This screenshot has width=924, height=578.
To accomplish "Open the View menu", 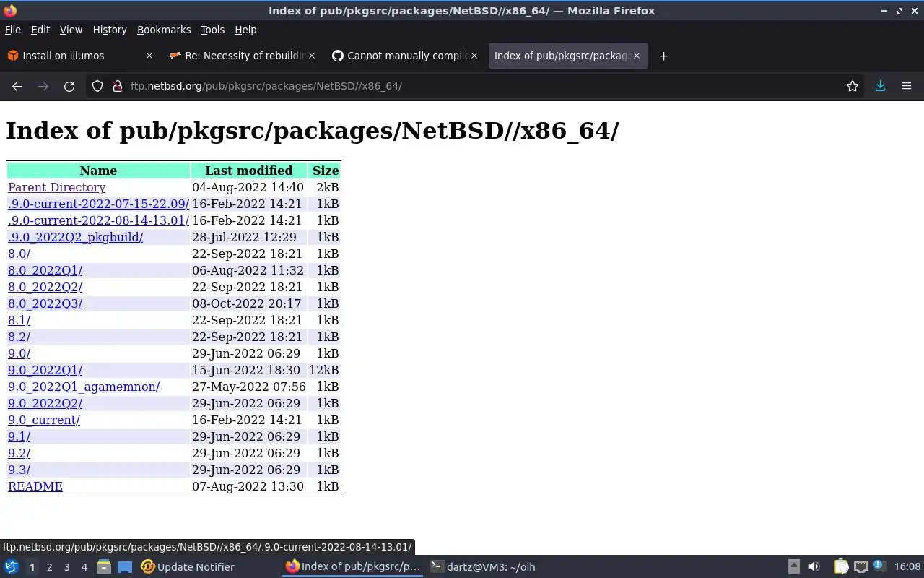I will pos(71,30).
